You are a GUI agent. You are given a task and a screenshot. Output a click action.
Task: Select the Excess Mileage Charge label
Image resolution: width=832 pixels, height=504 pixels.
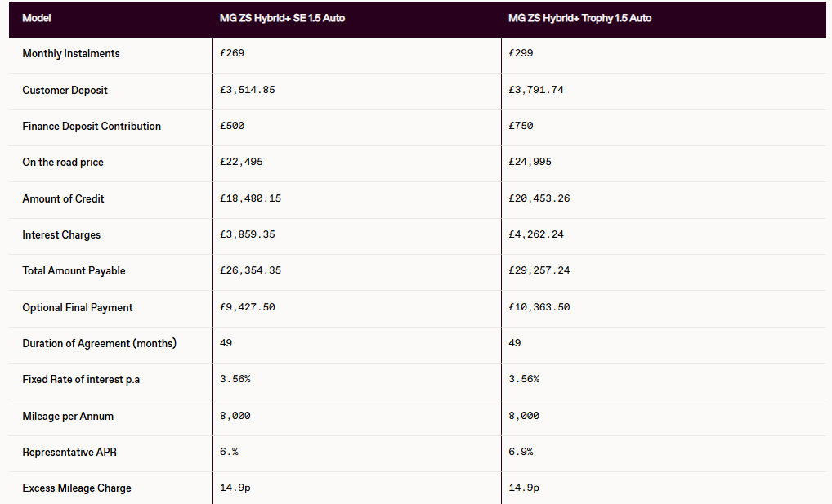click(x=77, y=488)
